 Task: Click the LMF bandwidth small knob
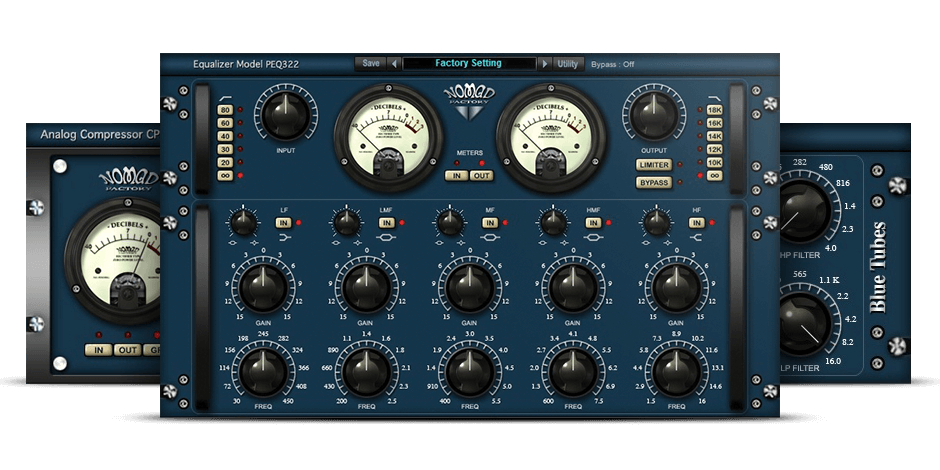[x=347, y=223]
